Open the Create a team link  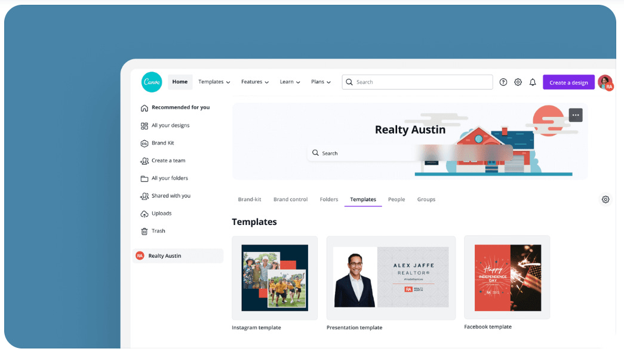coord(168,161)
